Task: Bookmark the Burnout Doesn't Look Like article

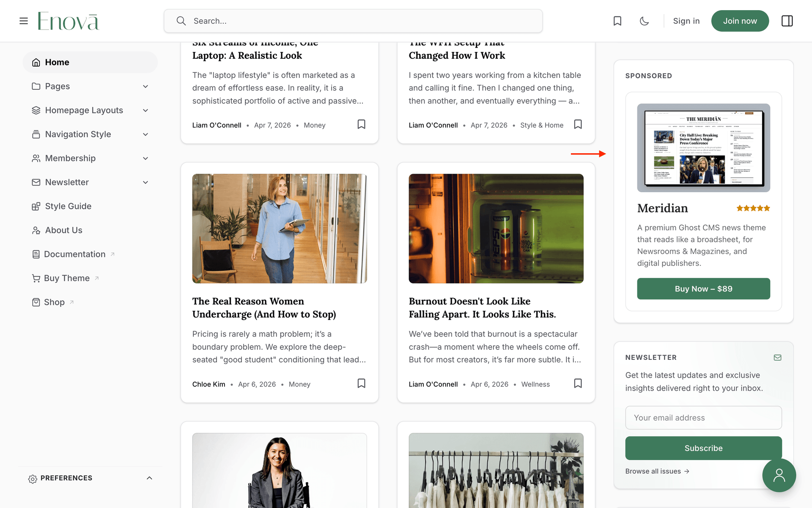Action: [x=578, y=384]
